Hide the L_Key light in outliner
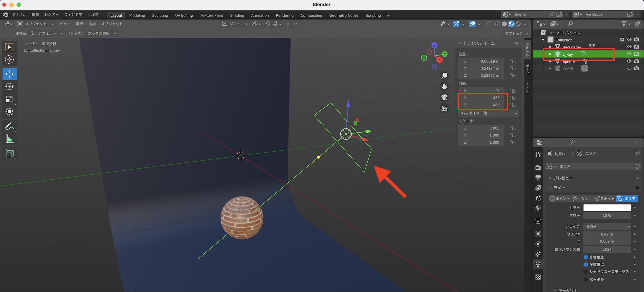 pyautogui.click(x=629, y=54)
